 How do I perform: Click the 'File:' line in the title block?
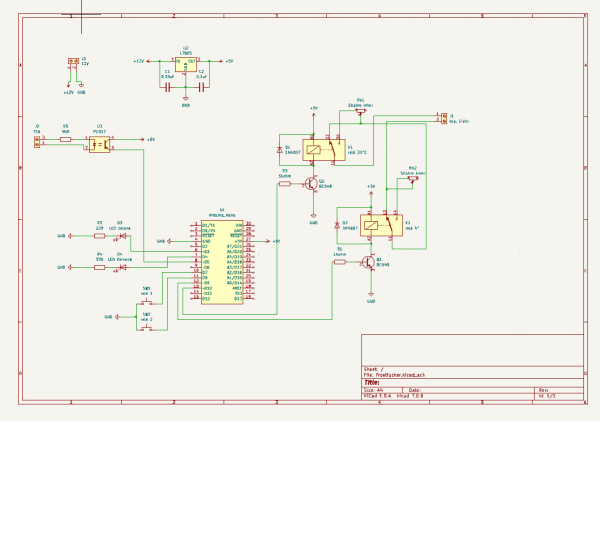click(x=394, y=375)
